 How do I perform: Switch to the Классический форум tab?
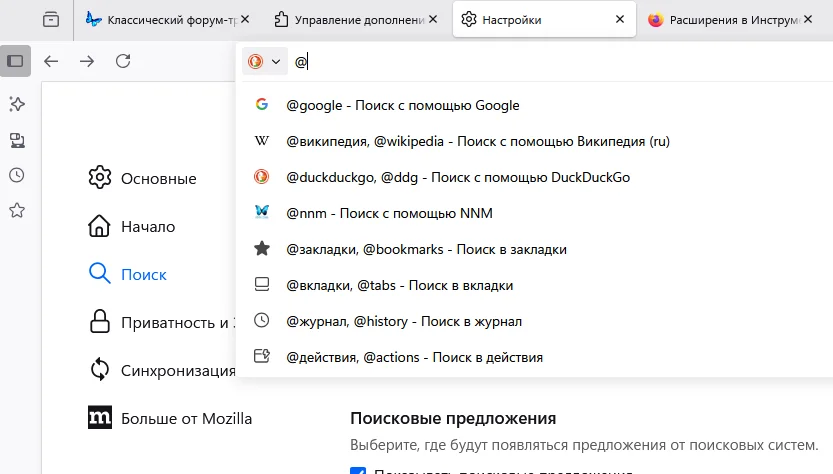(160, 19)
